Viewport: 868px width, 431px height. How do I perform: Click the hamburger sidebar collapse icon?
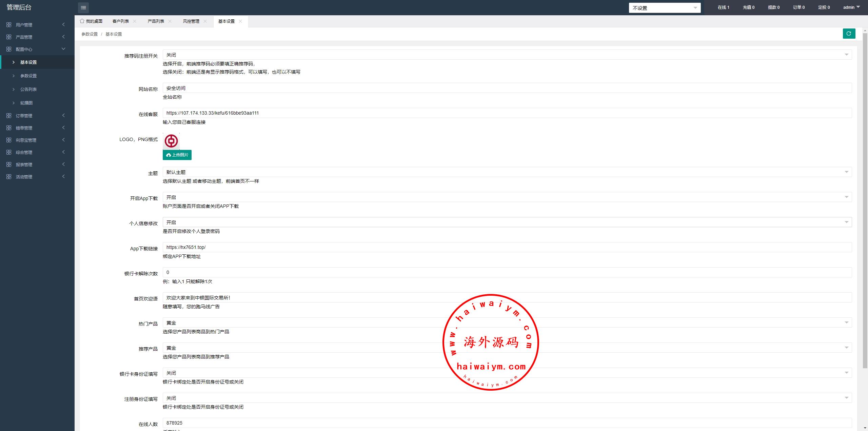pyautogui.click(x=83, y=7)
